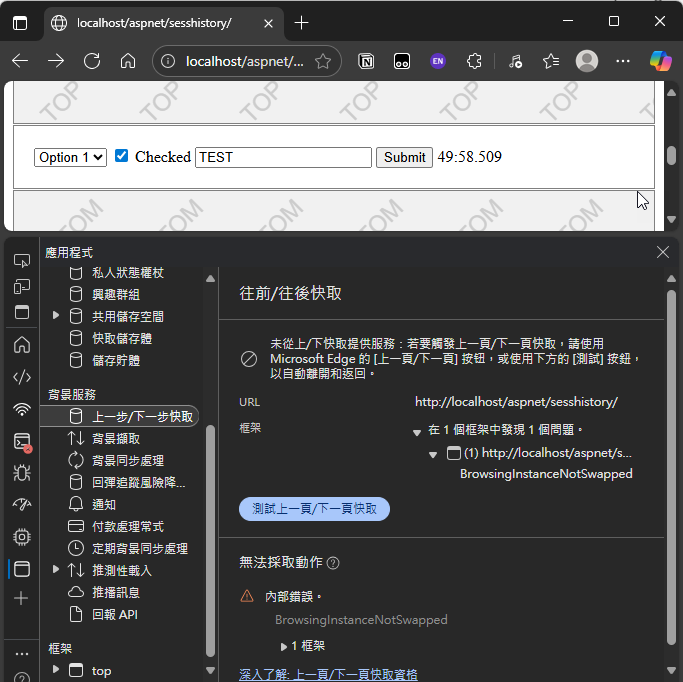Open the Performance gauge icon panel
The height and width of the screenshot is (682, 683).
coord(21,505)
